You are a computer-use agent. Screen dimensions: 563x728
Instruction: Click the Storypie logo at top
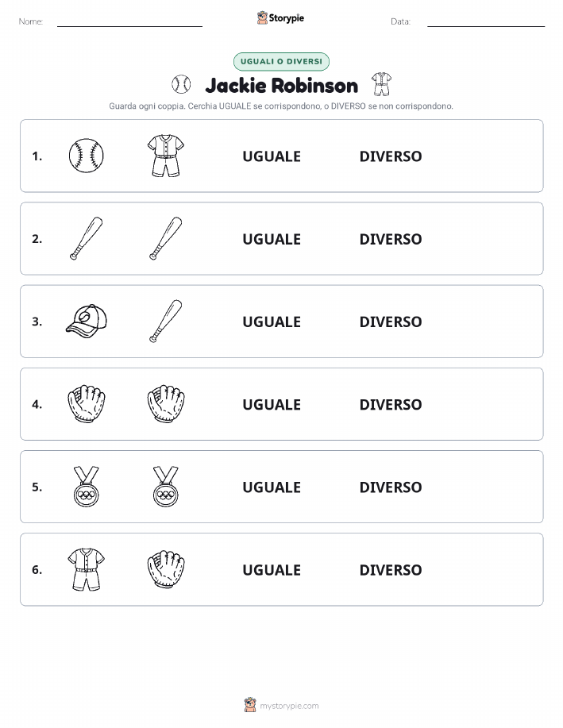[x=280, y=18]
